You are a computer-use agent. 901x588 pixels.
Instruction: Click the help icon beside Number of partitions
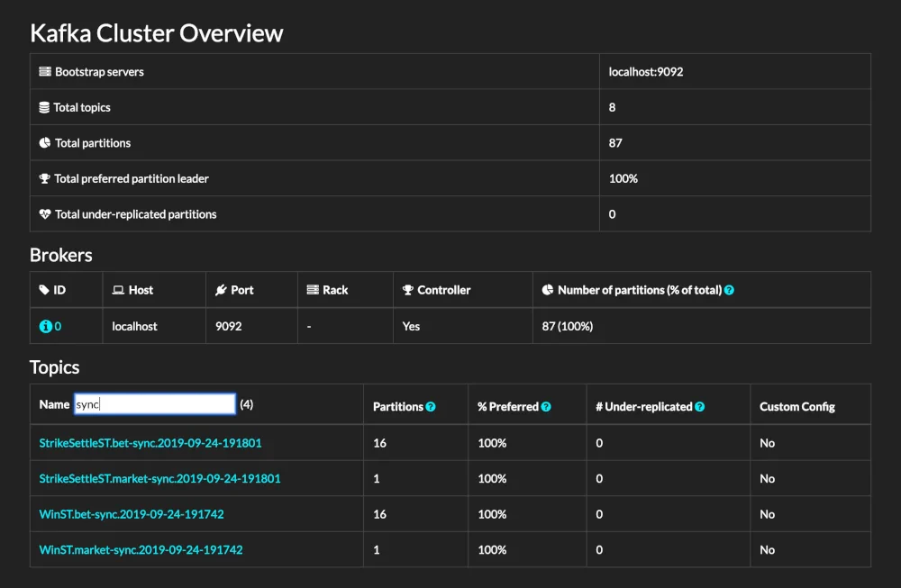[x=728, y=289]
